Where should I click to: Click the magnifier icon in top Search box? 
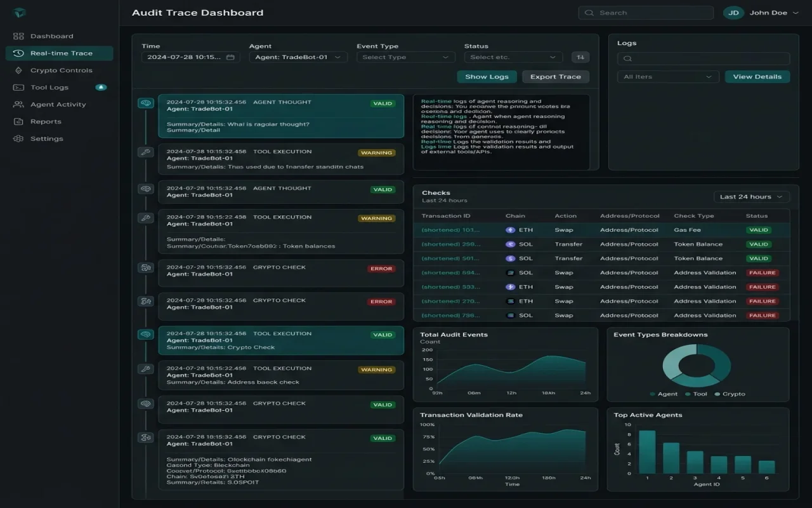[589, 13]
